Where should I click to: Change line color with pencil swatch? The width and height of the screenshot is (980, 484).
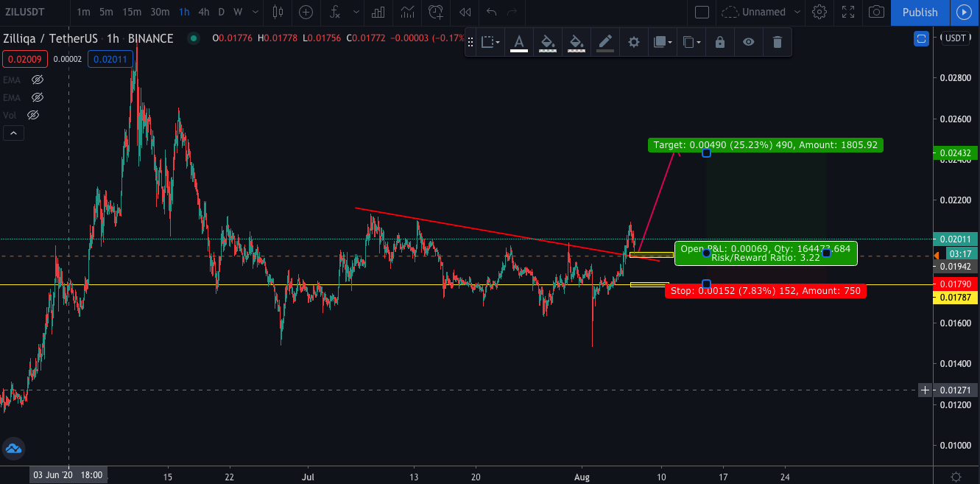[x=605, y=42]
